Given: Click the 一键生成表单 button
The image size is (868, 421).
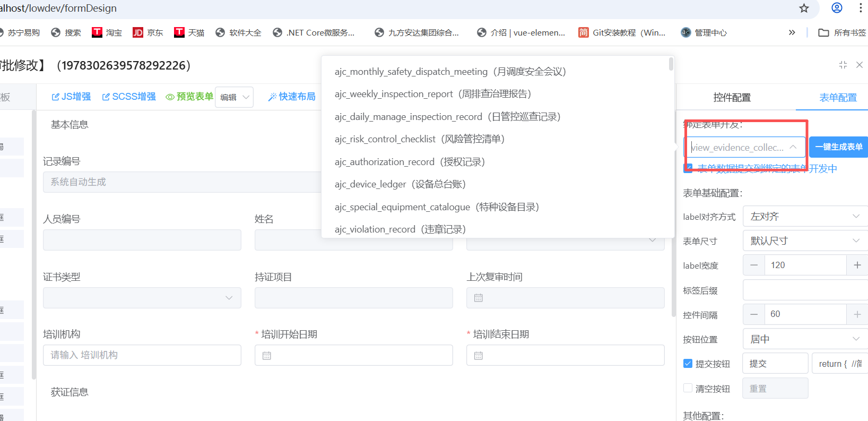Looking at the screenshot, I should tap(838, 147).
